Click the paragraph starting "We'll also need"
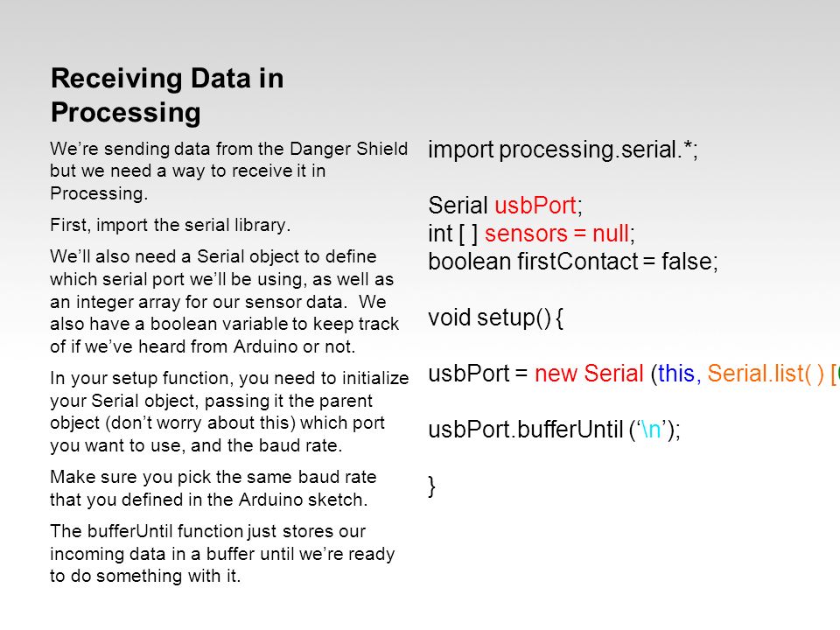 click(x=225, y=301)
